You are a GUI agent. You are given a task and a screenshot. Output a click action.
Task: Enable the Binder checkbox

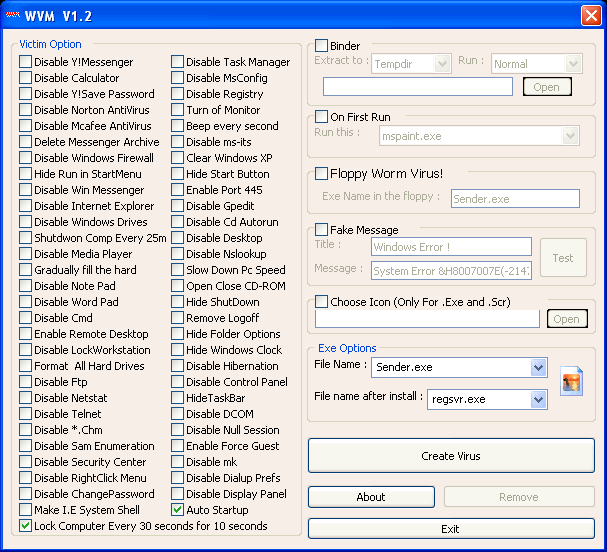pos(322,46)
